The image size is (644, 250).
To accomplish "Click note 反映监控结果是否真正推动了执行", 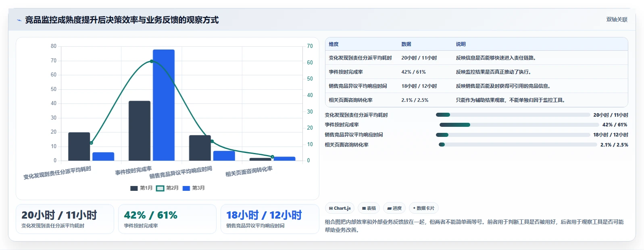I will pos(494,72).
